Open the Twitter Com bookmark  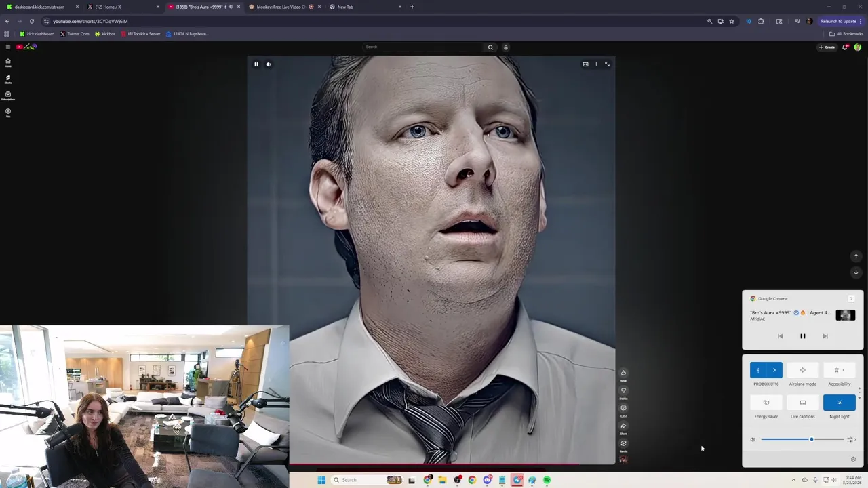click(x=75, y=34)
